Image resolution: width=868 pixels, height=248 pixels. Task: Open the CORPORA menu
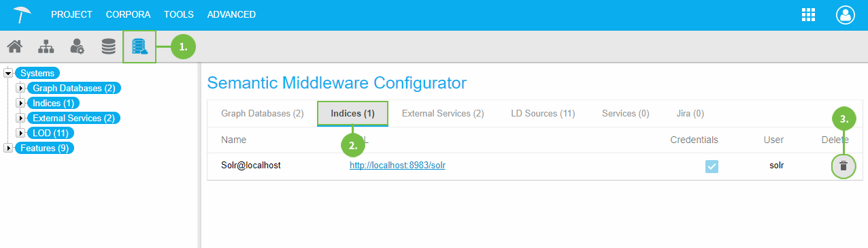pyautogui.click(x=129, y=14)
